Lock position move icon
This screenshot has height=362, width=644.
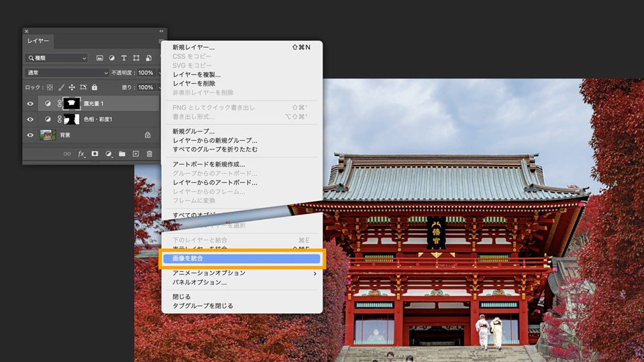coord(72,87)
